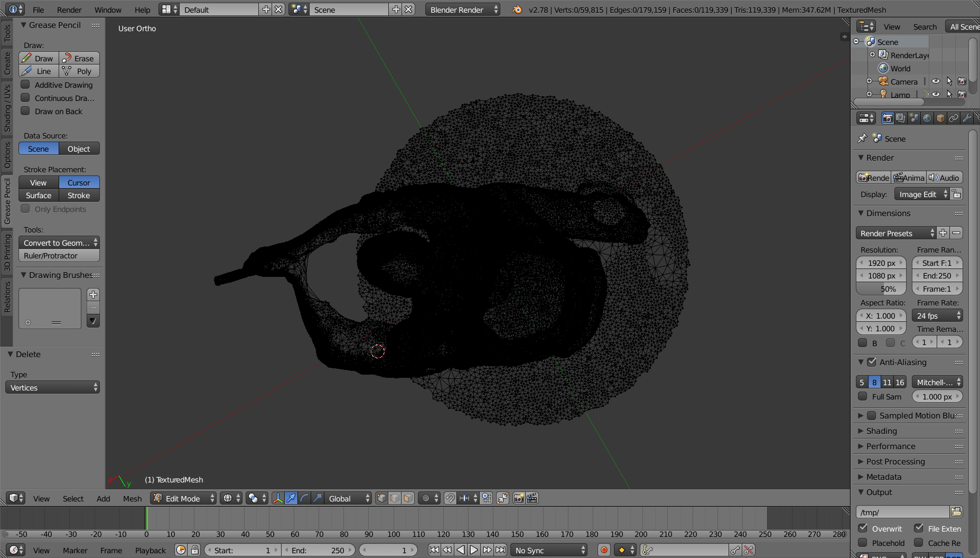Switch to vertex select mode
Screen dimensions: 980x558
click(381, 498)
